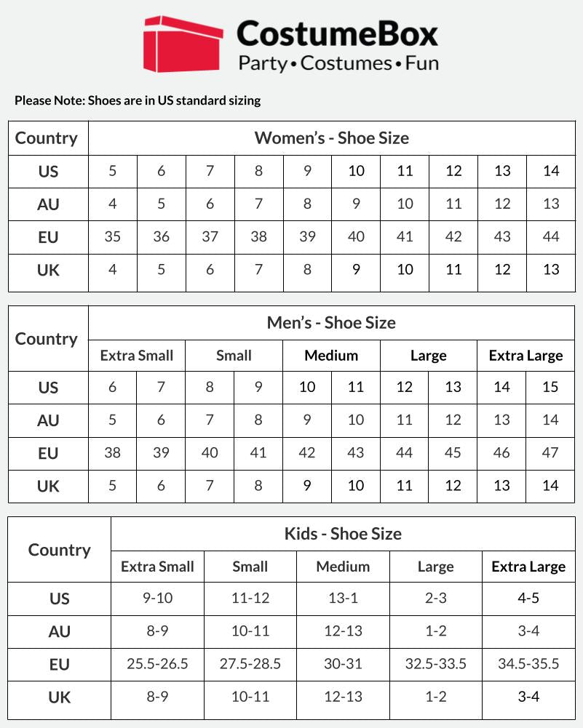583x728 pixels.
Task: Click the Men's - Shoe Size header
Action: pos(331,323)
